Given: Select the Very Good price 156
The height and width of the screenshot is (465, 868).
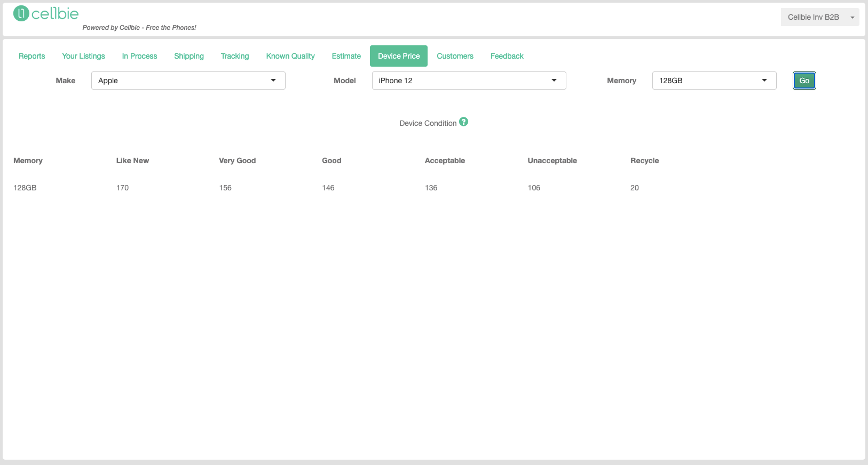Looking at the screenshot, I should pyautogui.click(x=225, y=188).
